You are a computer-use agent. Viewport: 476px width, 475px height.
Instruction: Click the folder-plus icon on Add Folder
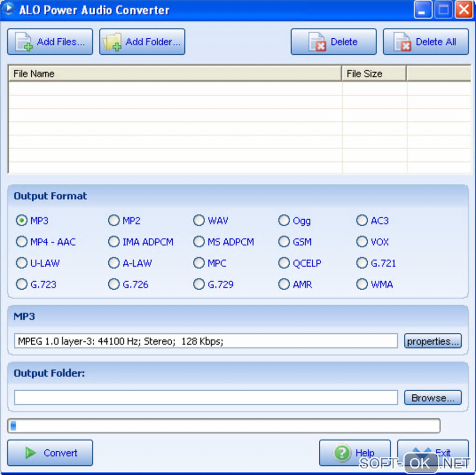112,42
